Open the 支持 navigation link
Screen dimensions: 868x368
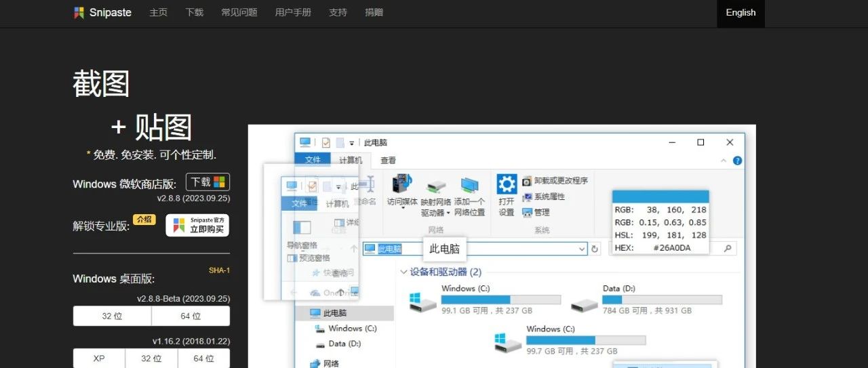coord(338,12)
